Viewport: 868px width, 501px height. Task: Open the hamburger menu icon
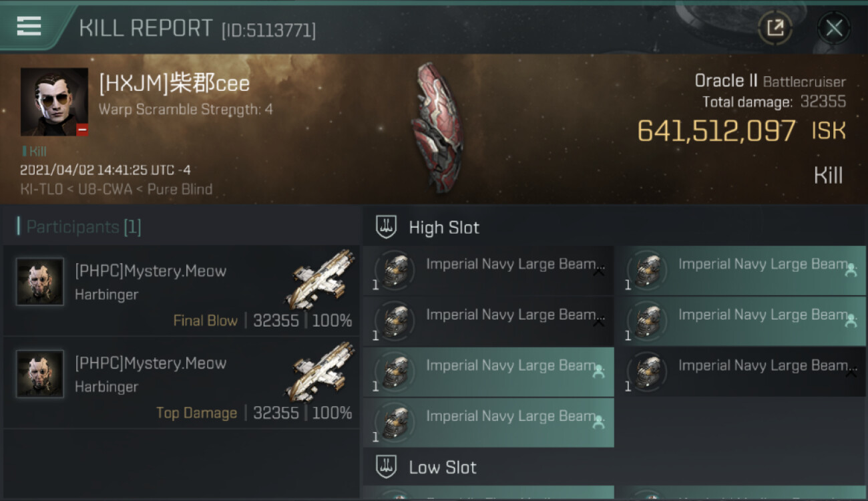(x=29, y=27)
